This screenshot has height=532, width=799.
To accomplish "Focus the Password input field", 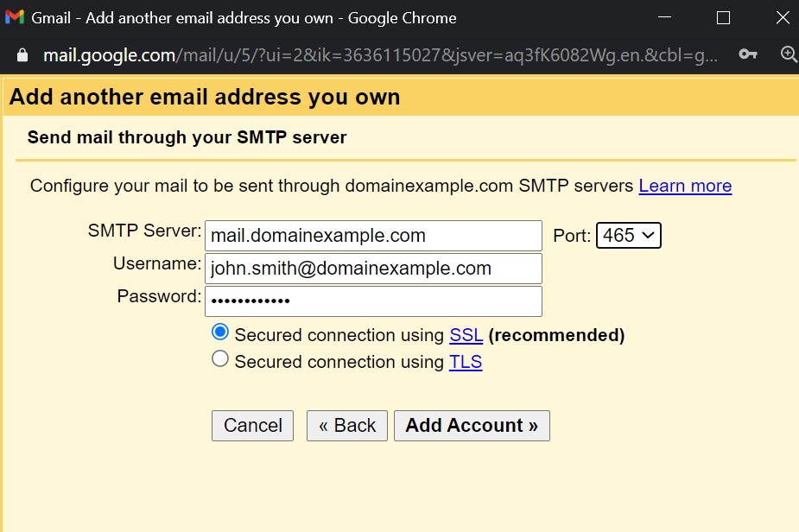I will click(373, 301).
